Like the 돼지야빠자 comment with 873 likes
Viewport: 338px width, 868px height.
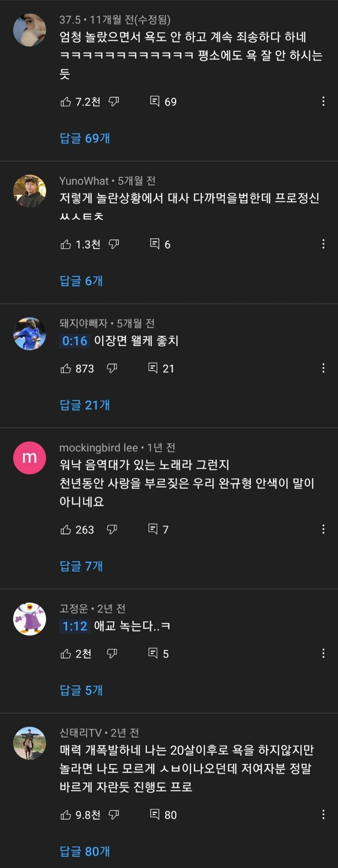(x=66, y=368)
